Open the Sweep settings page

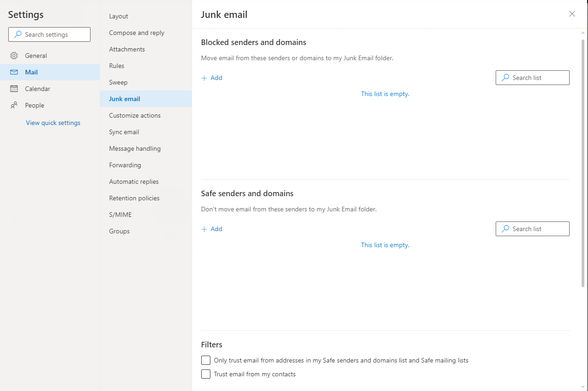pyautogui.click(x=118, y=82)
